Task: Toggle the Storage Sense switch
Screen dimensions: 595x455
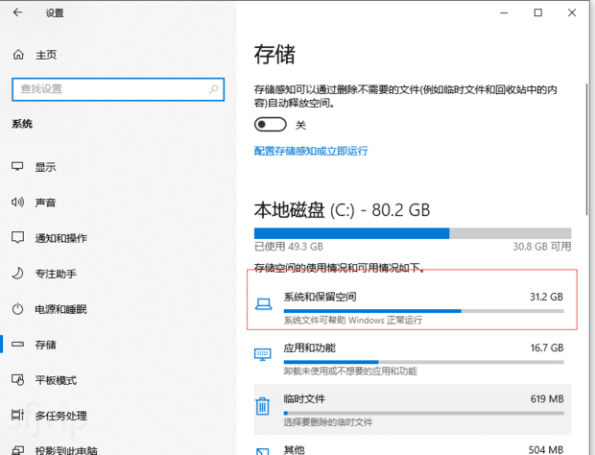Action: pyautogui.click(x=270, y=124)
